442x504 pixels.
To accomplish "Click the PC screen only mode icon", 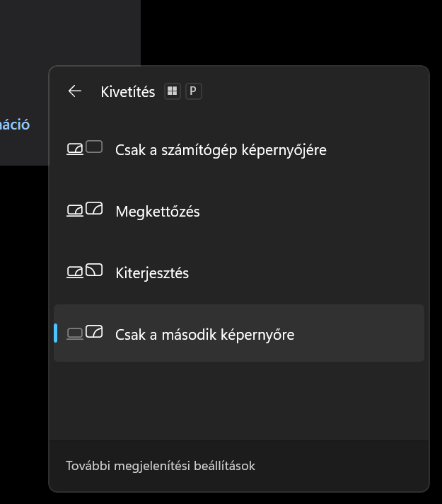I will (x=85, y=149).
